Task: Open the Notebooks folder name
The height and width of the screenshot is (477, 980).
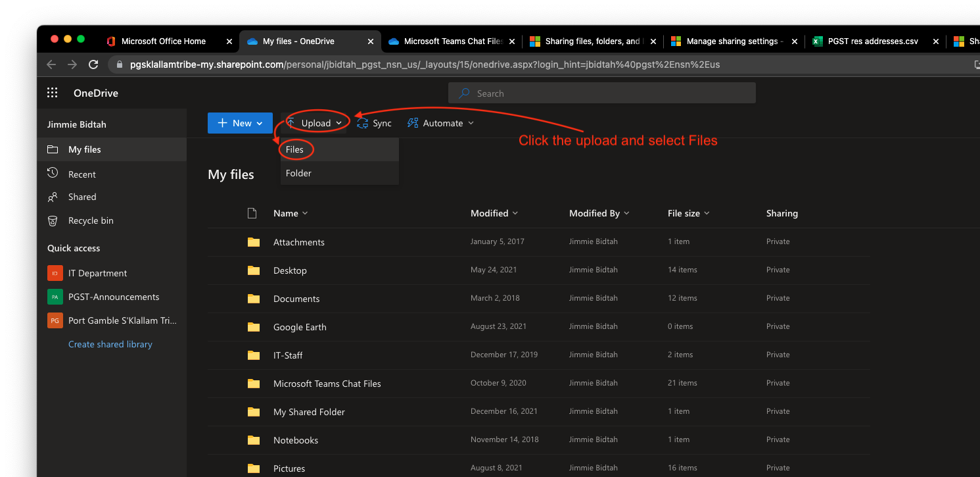Action: click(296, 440)
